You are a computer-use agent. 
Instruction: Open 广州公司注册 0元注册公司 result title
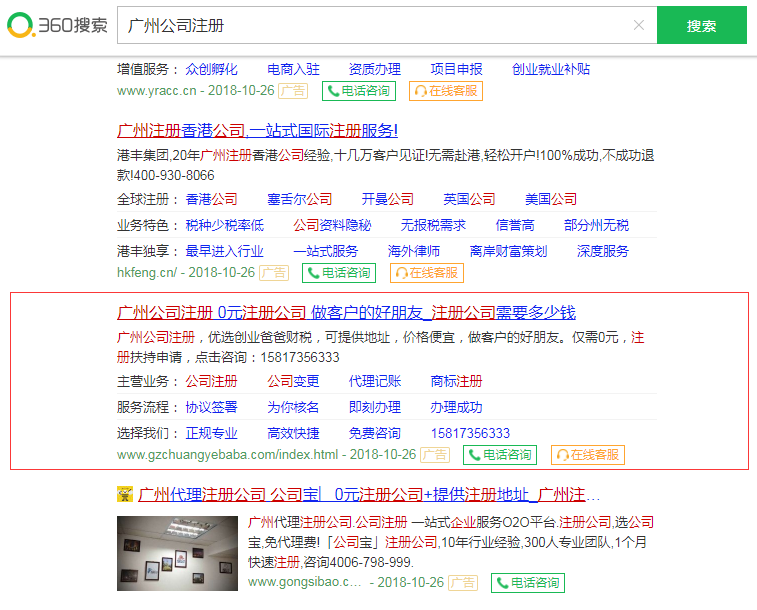pos(346,312)
